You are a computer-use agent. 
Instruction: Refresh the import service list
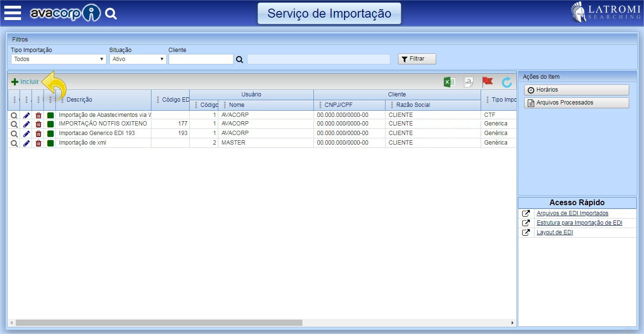[506, 83]
